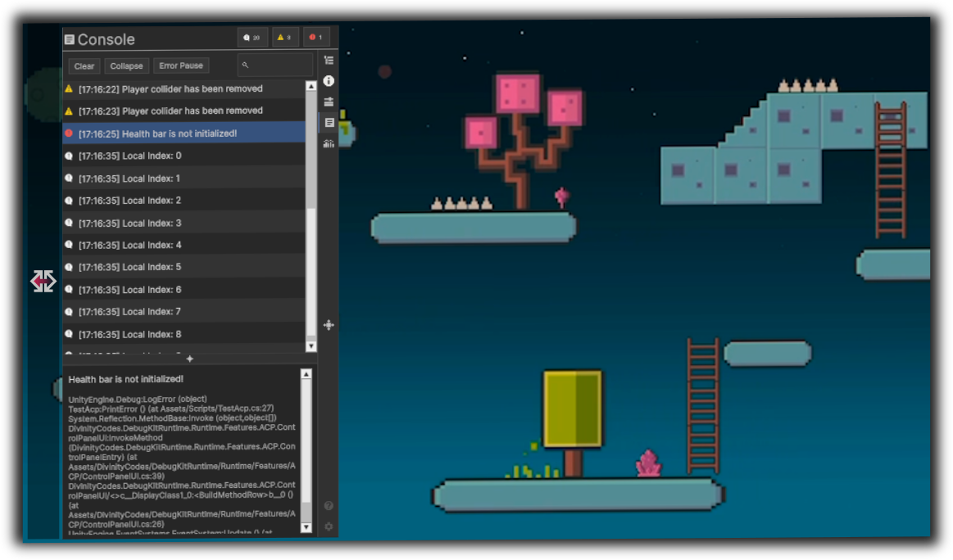This screenshot has width=953, height=560.
Task: Select the console log sidebar icon
Action: pos(329,123)
